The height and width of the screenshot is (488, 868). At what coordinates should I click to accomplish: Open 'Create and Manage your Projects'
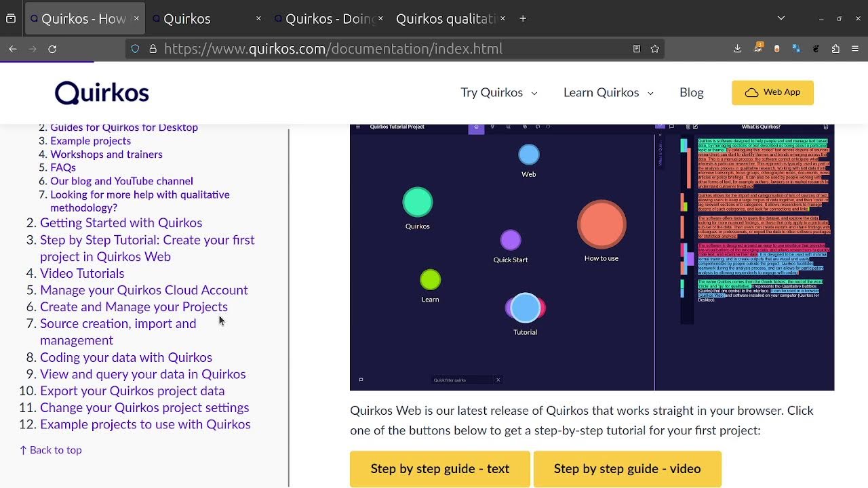[134, 307]
